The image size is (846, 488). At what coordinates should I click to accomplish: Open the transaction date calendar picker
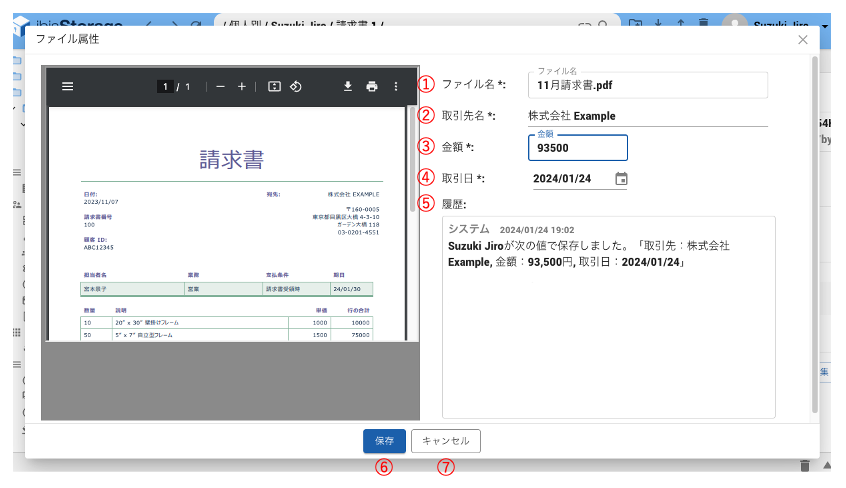click(621, 179)
